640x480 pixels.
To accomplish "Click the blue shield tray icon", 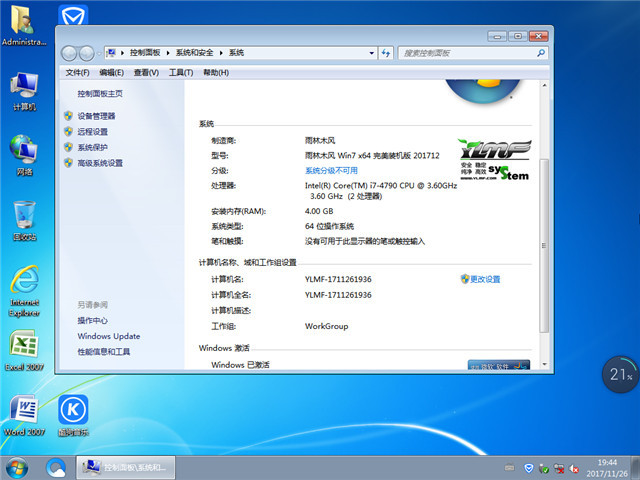I will click(529, 468).
